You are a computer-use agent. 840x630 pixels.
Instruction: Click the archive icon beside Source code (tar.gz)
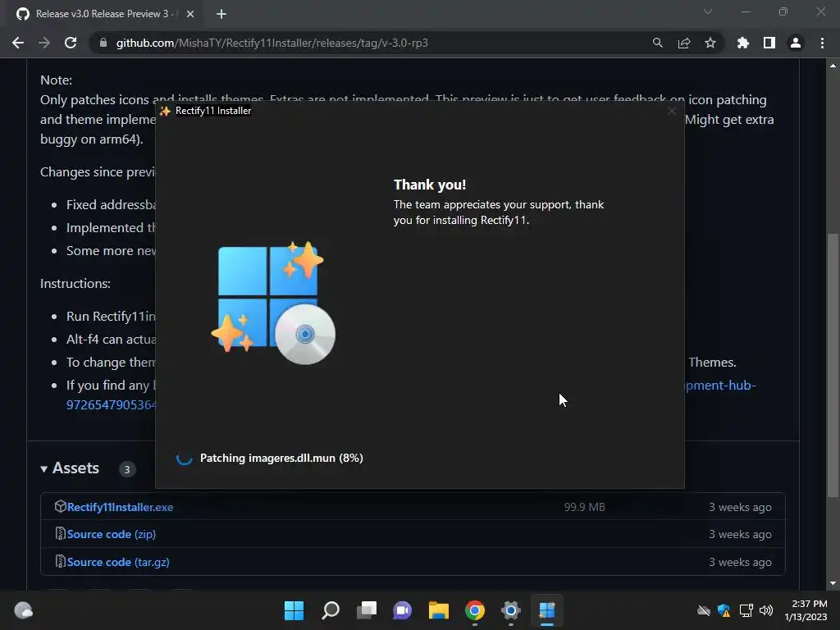[60, 561]
